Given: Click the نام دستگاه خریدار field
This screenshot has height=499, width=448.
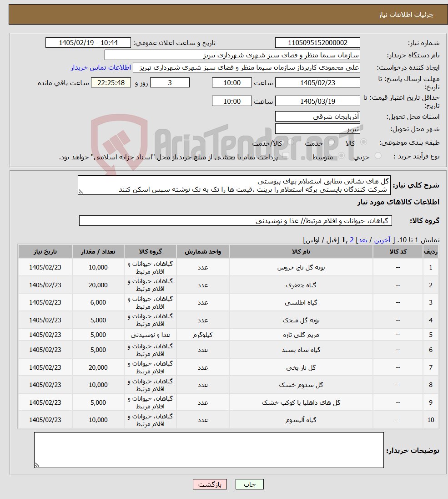Looking at the screenshot, I should [232, 55].
